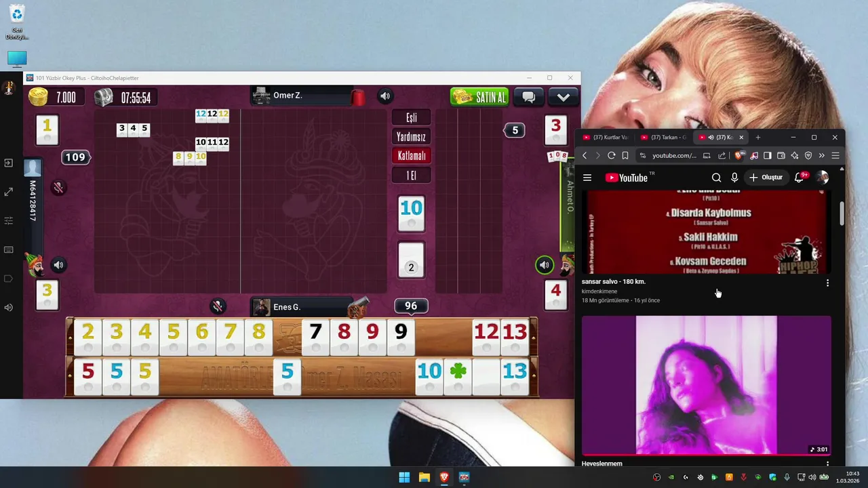Viewport: 868px width, 488px height.
Task: Select the red 12 tile on rack
Action: [x=486, y=337]
